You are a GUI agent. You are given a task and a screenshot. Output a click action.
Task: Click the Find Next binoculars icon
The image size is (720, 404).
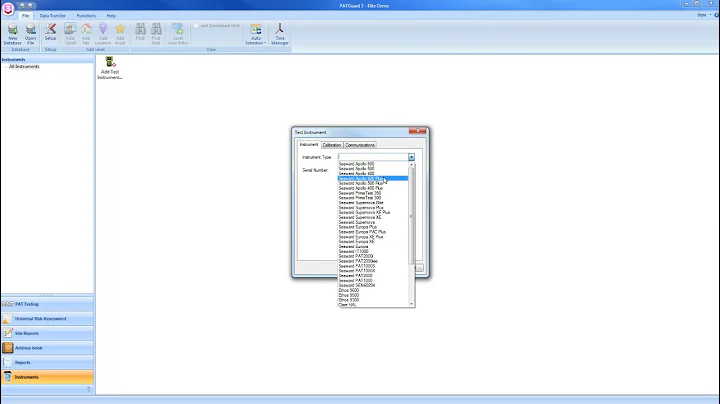pyautogui.click(x=156, y=34)
